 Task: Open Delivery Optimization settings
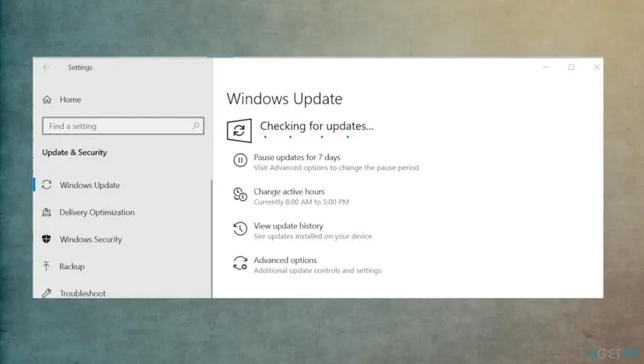click(x=97, y=212)
